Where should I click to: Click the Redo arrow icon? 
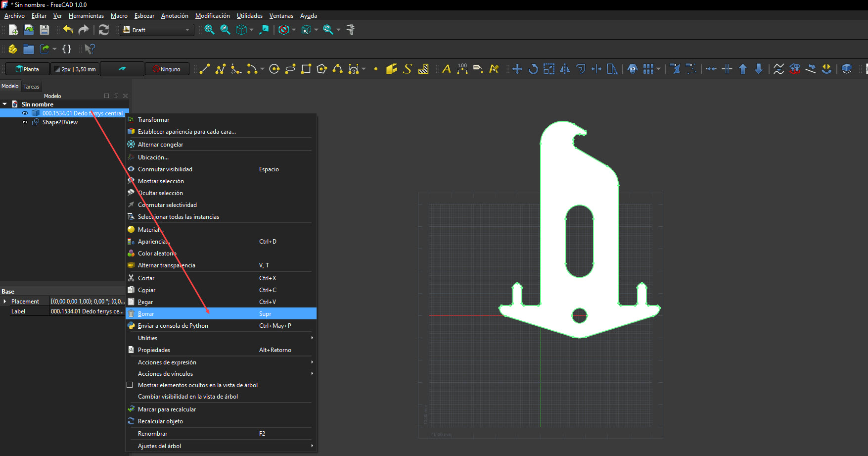(x=84, y=30)
